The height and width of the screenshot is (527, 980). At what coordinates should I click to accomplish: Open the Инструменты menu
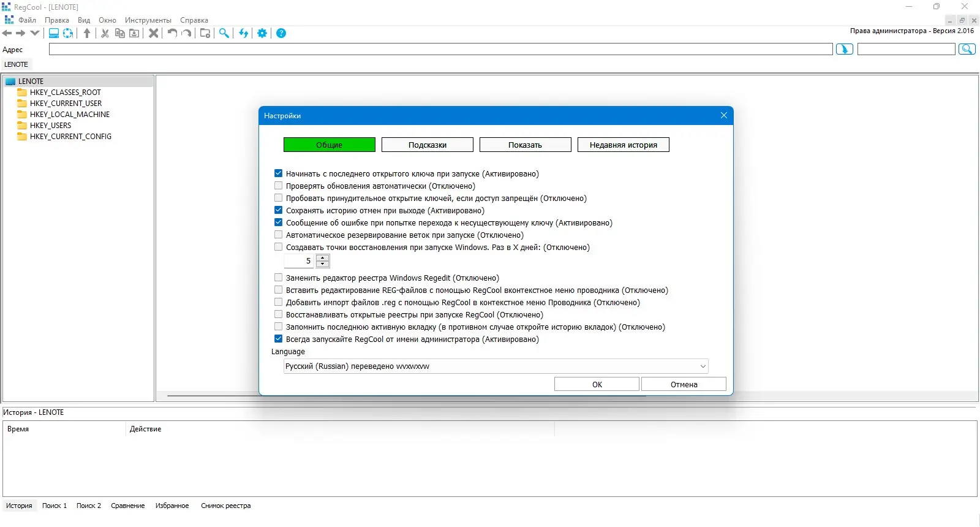coord(148,20)
